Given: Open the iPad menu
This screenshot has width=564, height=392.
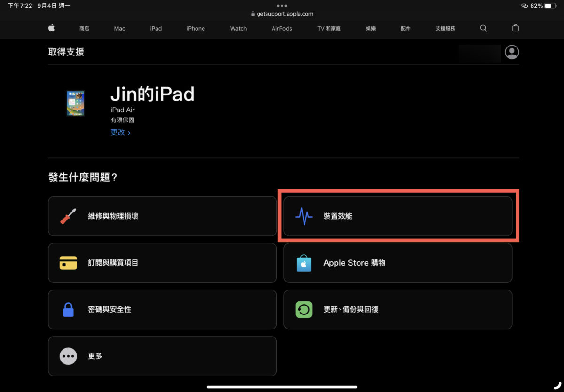Looking at the screenshot, I should 156,28.
